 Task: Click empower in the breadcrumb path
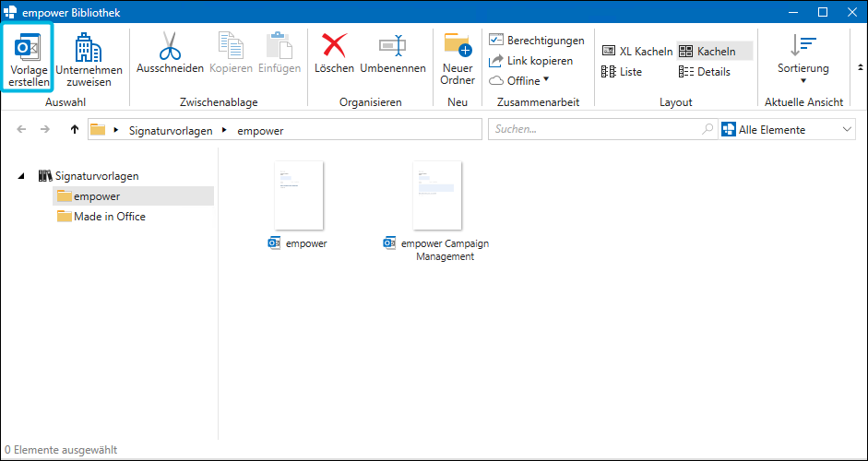[x=260, y=131]
